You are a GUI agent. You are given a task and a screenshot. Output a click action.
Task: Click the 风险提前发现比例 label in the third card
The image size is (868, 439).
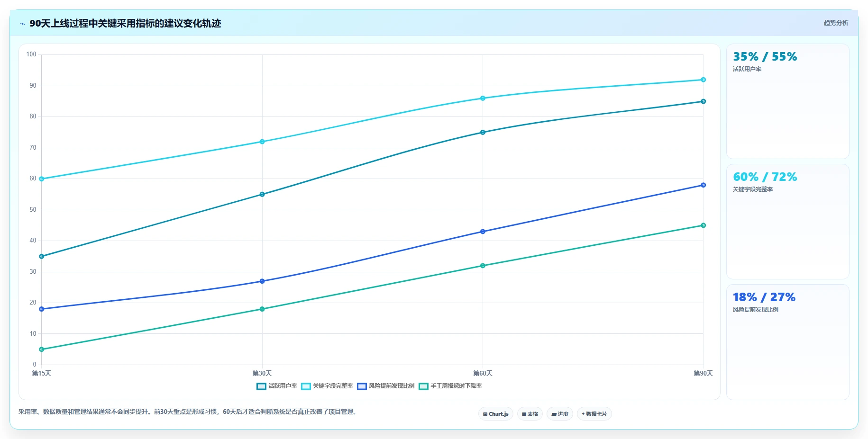pos(756,310)
